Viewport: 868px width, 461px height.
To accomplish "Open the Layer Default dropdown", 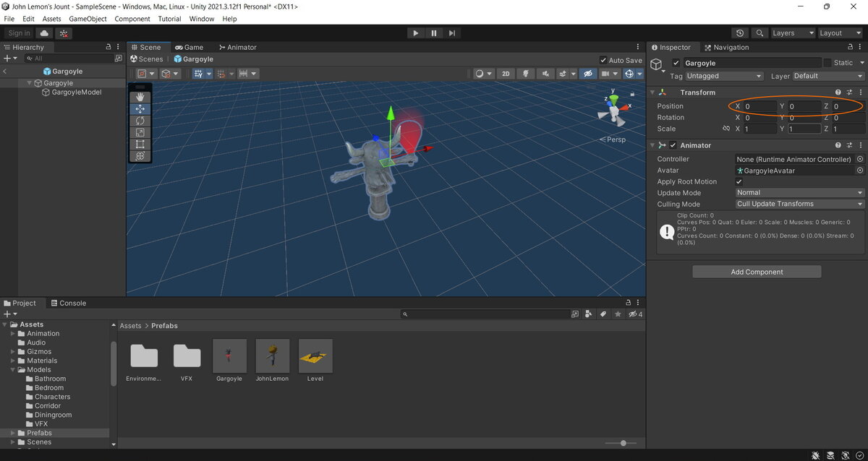I will 829,76.
